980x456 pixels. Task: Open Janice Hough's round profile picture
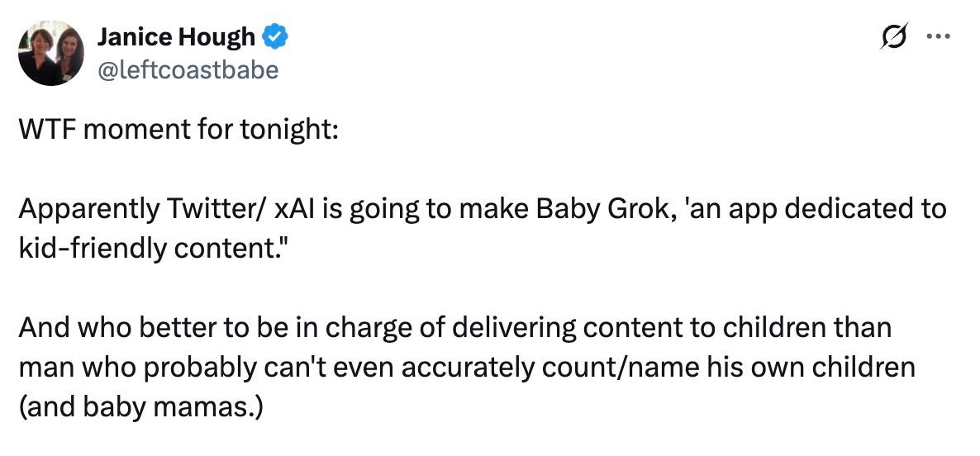(51, 53)
